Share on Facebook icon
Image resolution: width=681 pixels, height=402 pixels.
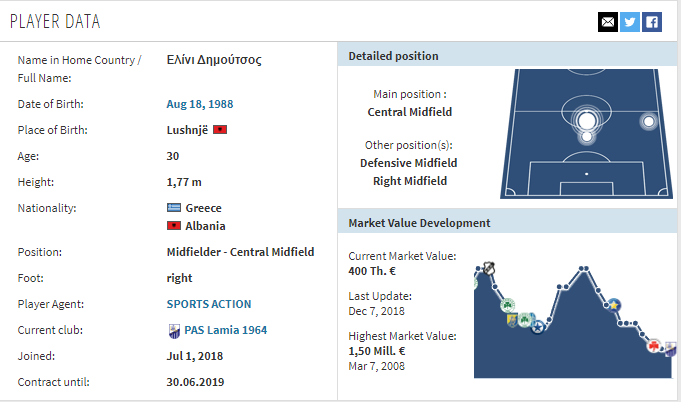[x=652, y=22]
